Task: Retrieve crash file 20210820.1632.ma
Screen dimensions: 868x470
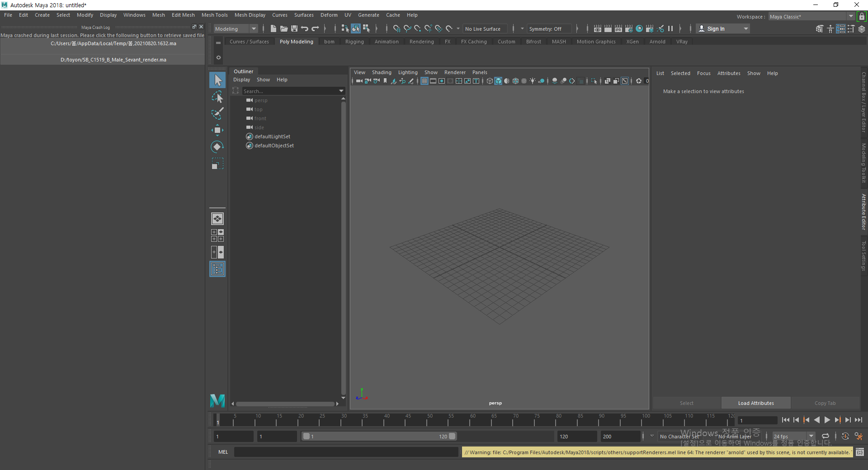Action: [x=103, y=43]
